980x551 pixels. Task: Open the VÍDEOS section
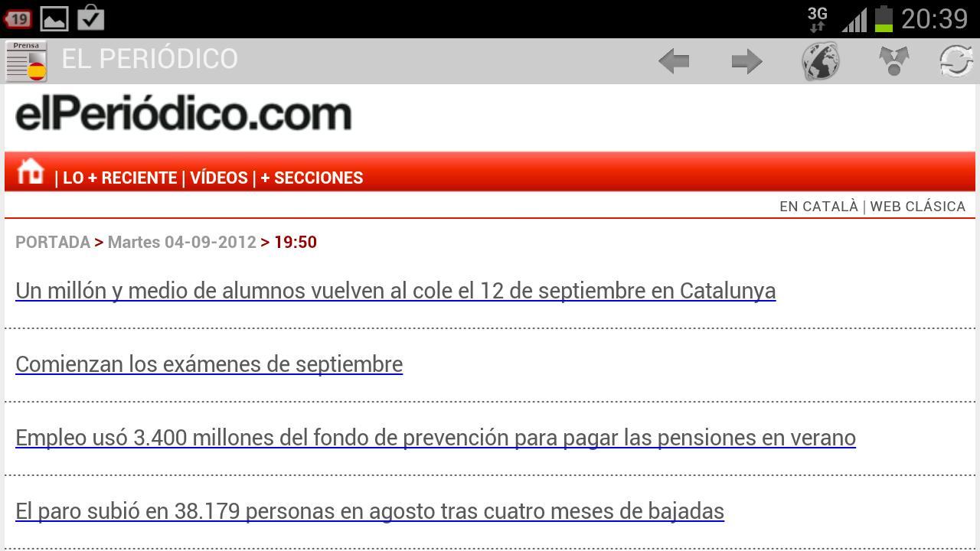(x=219, y=178)
